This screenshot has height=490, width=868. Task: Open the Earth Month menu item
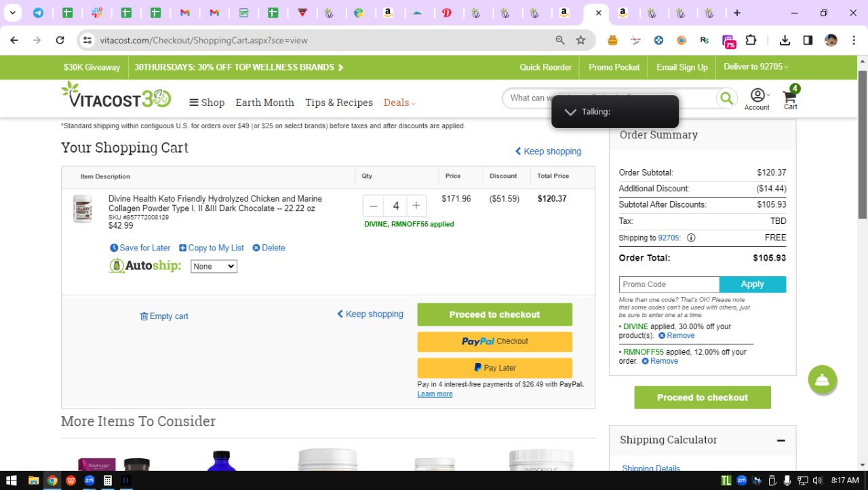264,102
